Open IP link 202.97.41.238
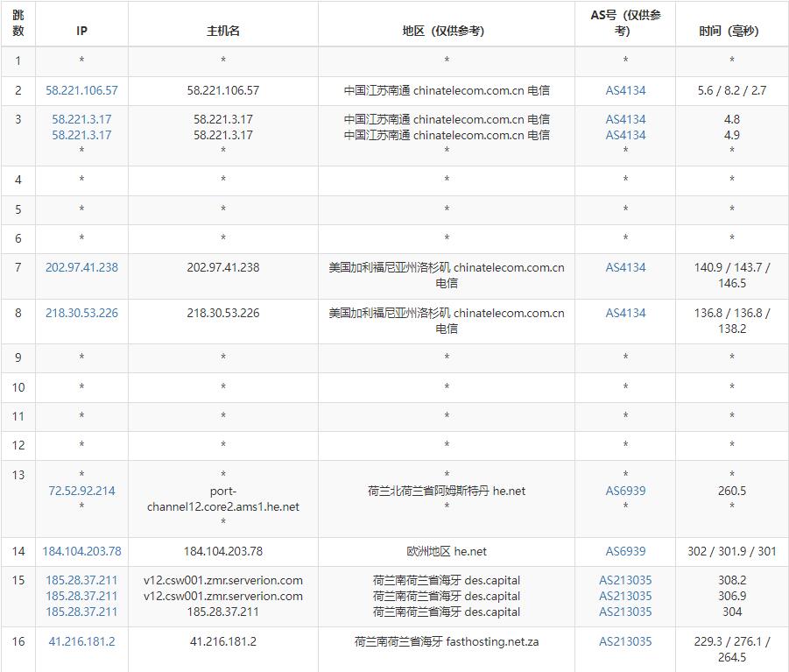Screen dimensions: 789x672 [x=81, y=267]
